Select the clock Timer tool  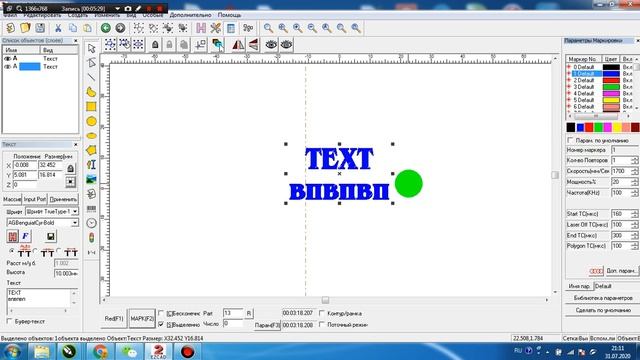coord(91,223)
